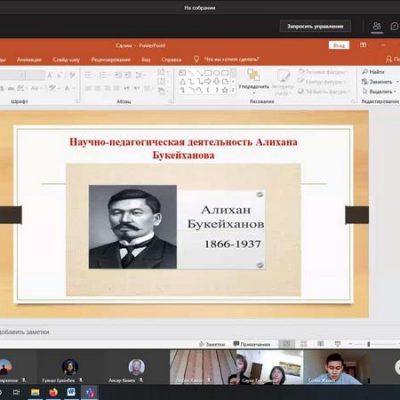The image size is (400, 400).
Task: Switch to the Анимация ribbon tab
Action: (29, 60)
